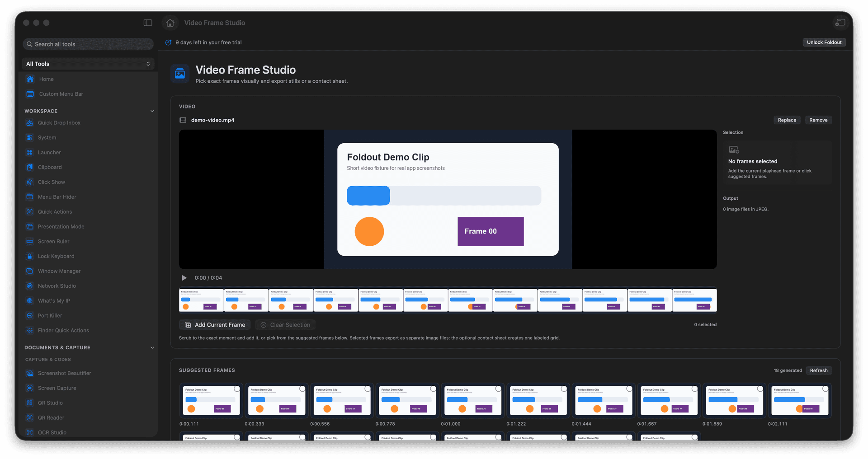Select suggested frame at 0:01.222
The height and width of the screenshot is (459, 868).
point(538,400)
